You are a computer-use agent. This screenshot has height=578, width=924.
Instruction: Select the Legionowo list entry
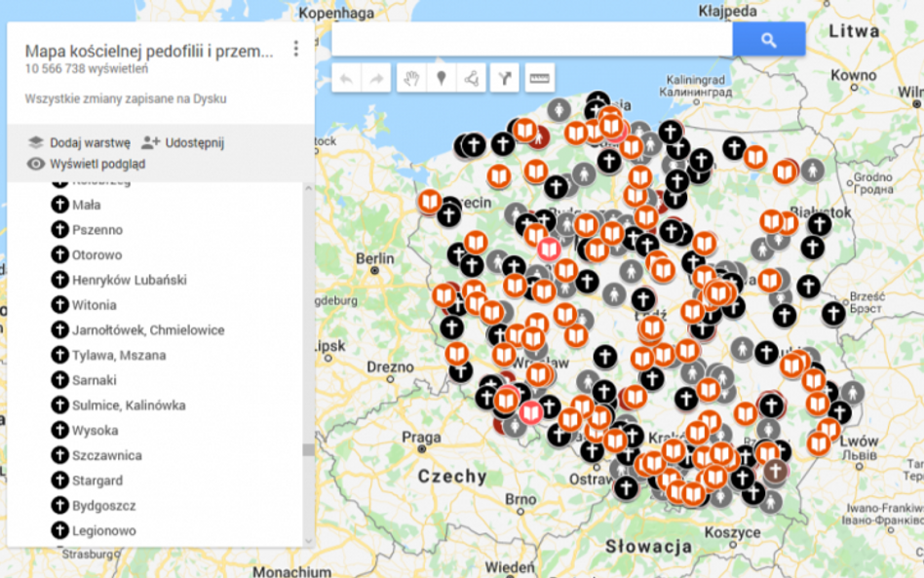point(103,531)
